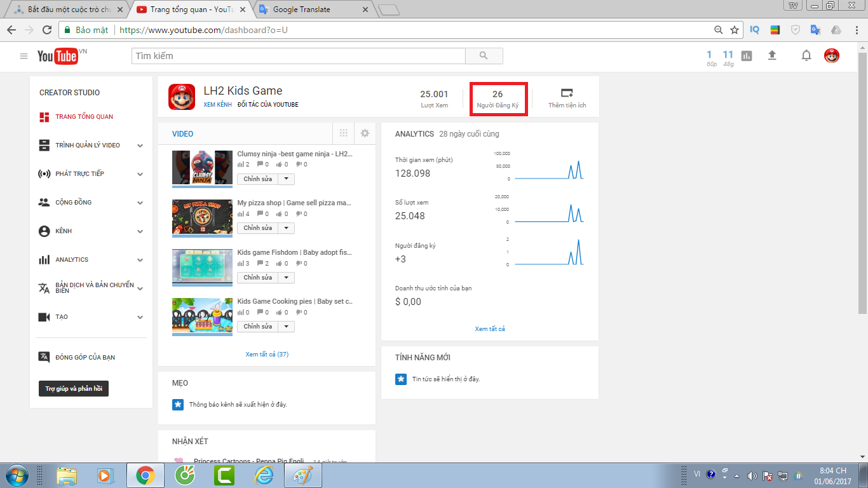Viewport: 868px width, 488px height.
Task: Switch to the Google Translate tab
Action: pyautogui.click(x=311, y=10)
